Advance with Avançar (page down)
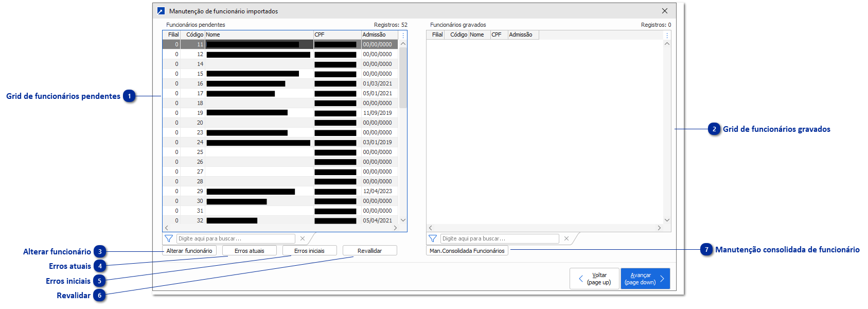 coord(645,279)
